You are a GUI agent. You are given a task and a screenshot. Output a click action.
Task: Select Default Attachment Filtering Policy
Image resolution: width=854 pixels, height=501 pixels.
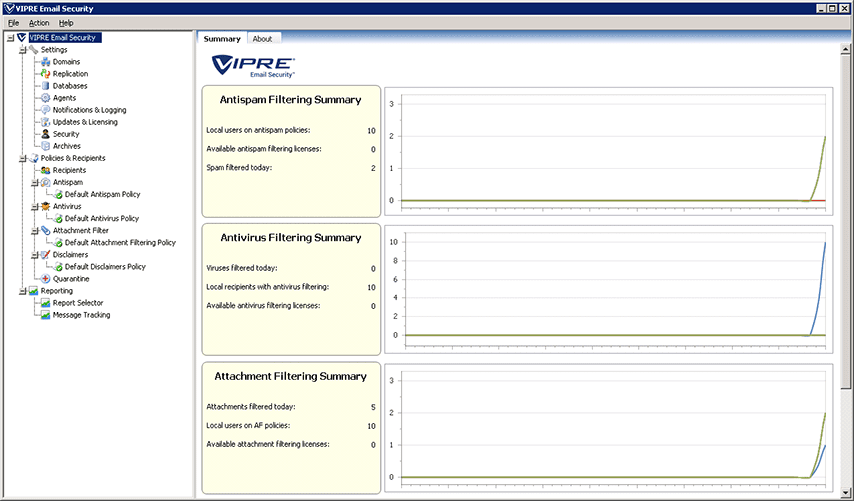[120, 243]
